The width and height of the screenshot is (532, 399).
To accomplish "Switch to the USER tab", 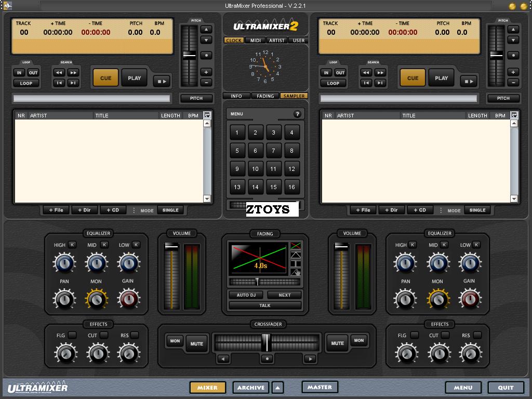I will (x=299, y=41).
